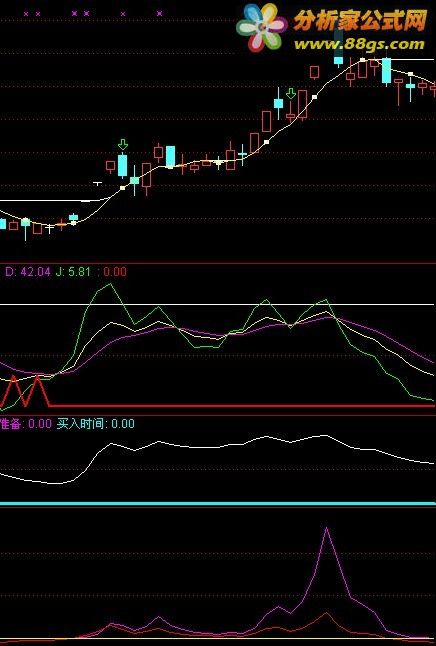Click the D: 42.04 indicator value
Viewport: 436px width, 646px height.
point(28,272)
